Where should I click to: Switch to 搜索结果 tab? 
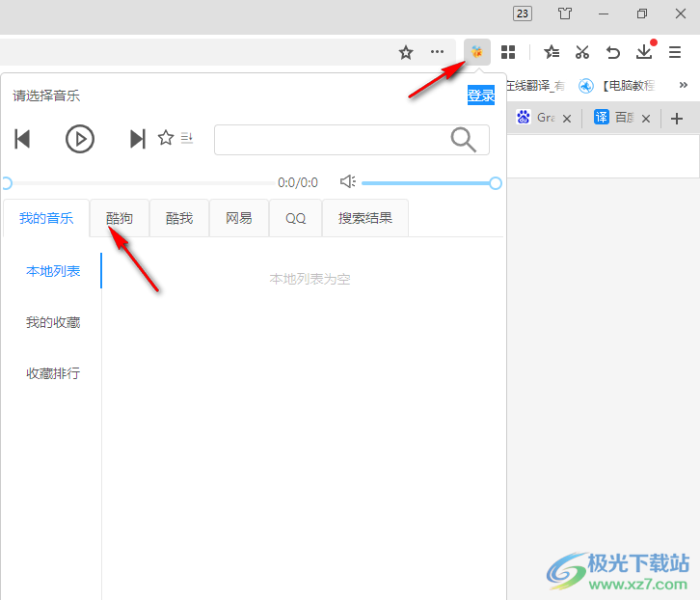tap(365, 218)
